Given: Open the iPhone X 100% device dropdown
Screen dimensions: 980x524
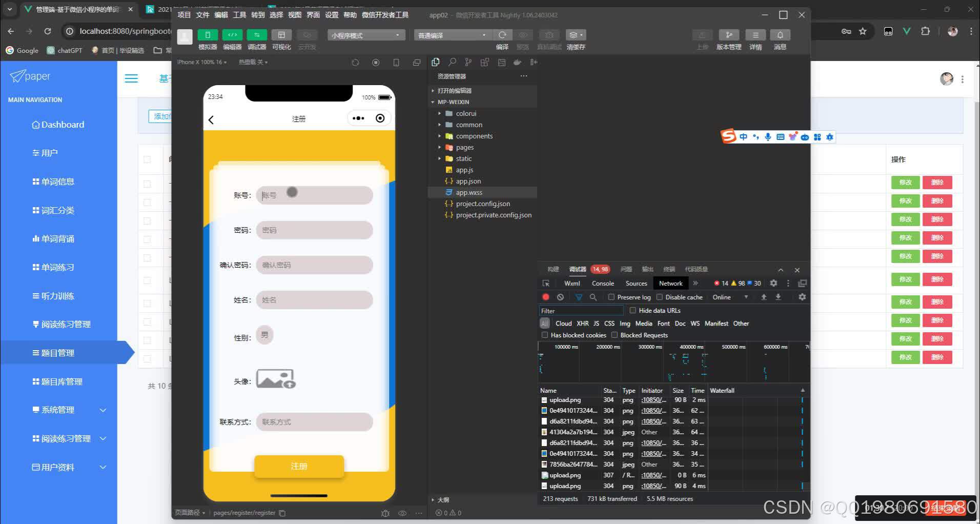Looking at the screenshot, I should point(201,62).
